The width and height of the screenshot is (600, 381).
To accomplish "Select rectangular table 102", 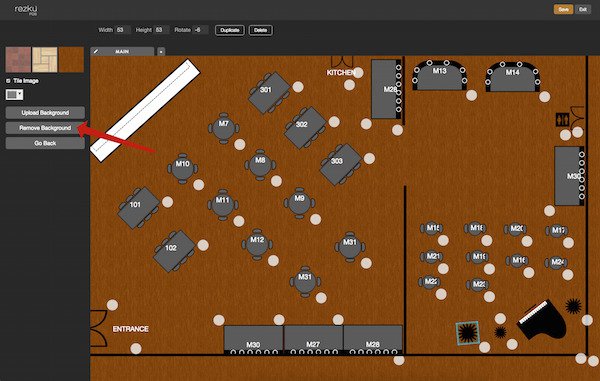I will (174, 251).
